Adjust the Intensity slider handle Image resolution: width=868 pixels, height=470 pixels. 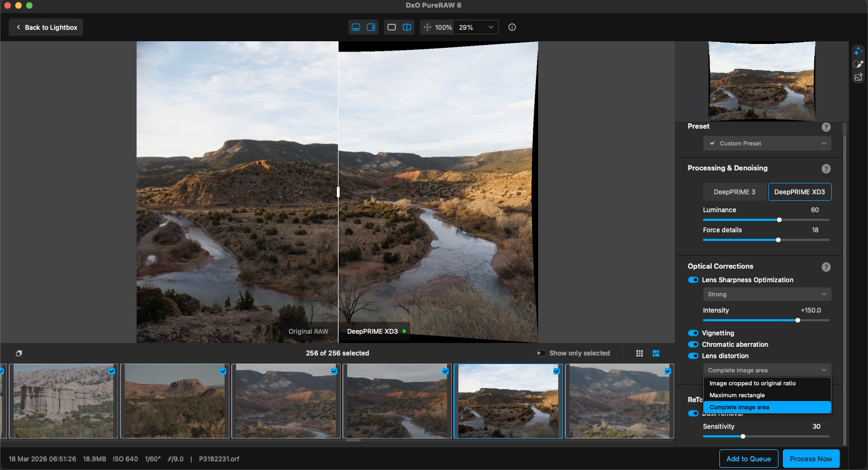click(x=797, y=320)
